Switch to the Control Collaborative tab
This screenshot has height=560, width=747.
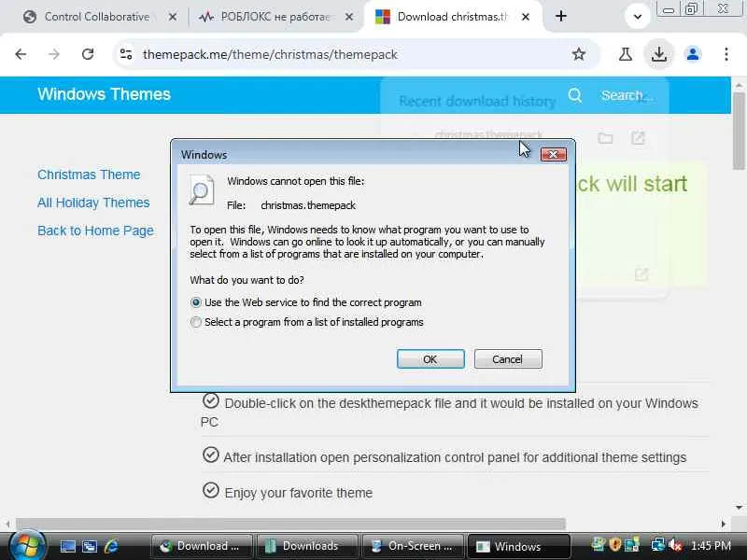(x=97, y=17)
